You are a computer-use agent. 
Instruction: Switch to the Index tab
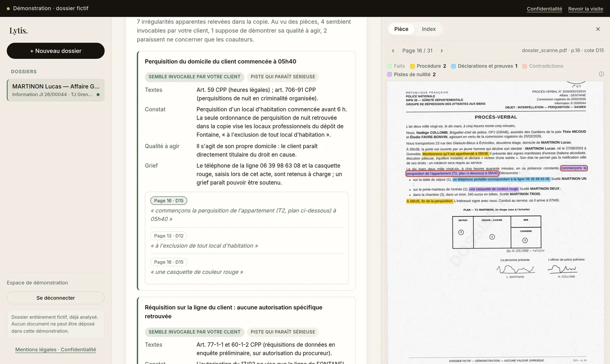pyautogui.click(x=429, y=29)
